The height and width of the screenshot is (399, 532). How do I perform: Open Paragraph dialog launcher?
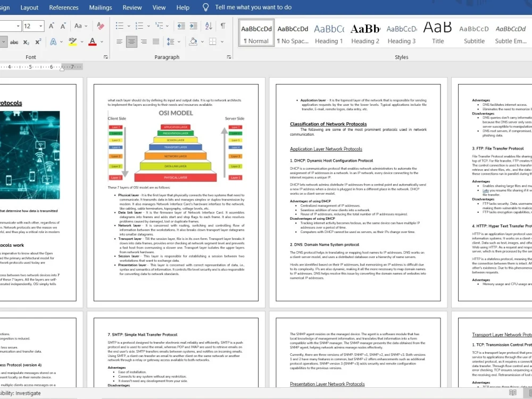pyautogui.click(x=229, y=57)
